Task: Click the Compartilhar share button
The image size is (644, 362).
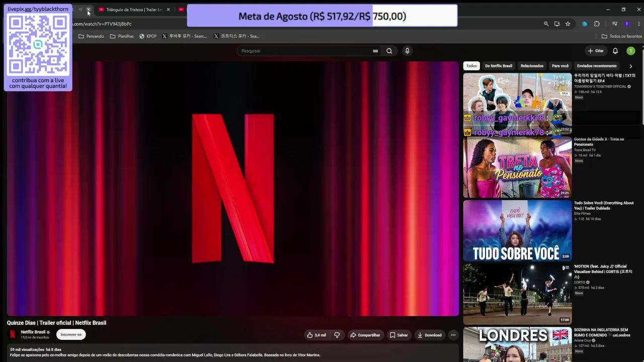Action: point(365,335)
